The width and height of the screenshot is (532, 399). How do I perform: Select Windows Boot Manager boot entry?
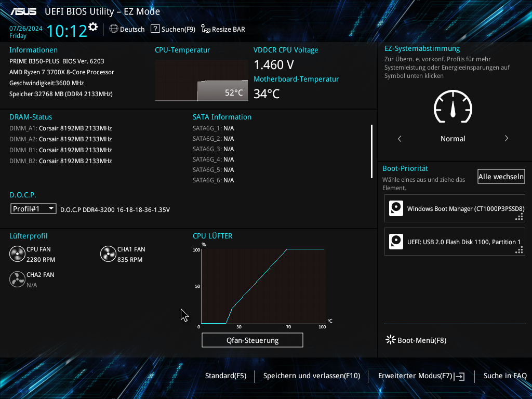point(455,208)
